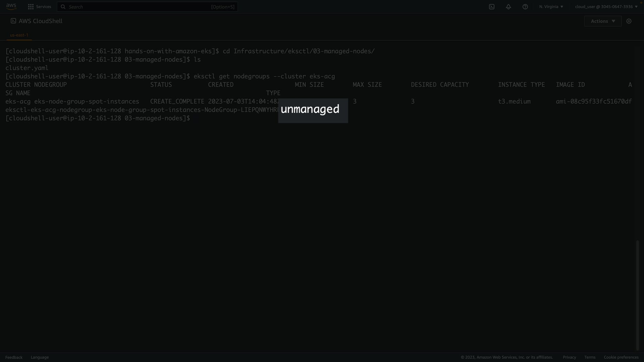The width and height of the screenshot is (644, 362).
Task: Click the AWS CloudShell title icon
Action: pos(13,21)
